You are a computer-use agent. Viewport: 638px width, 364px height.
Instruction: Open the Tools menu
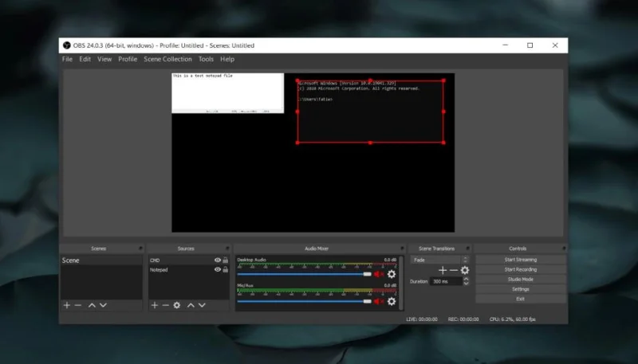click(206, 59)
